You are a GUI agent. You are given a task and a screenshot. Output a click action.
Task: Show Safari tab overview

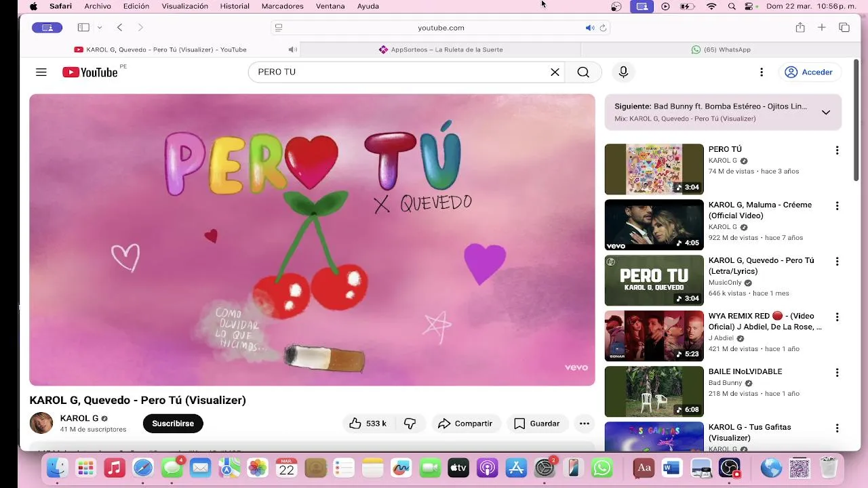[x=844, y=28]
